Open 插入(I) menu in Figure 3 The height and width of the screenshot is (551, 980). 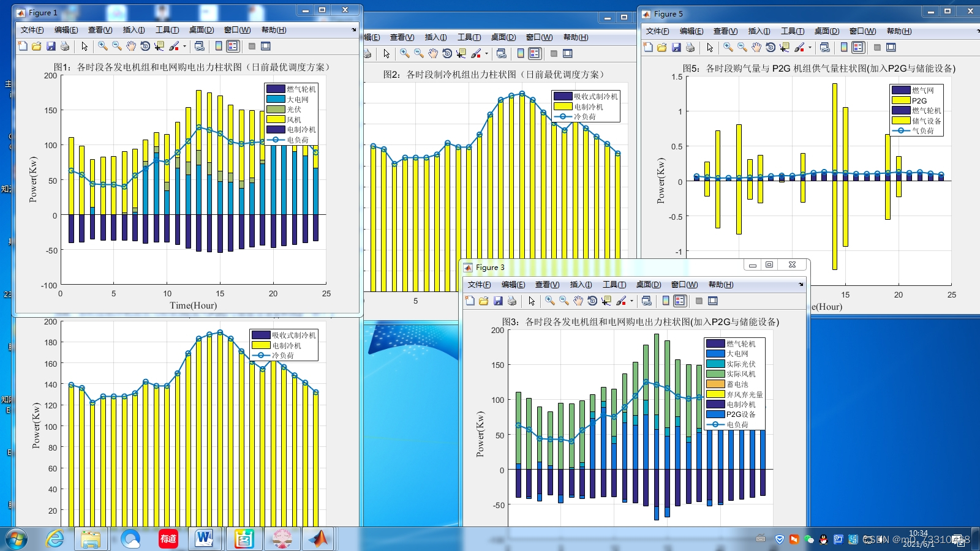(x=581, y=285)
